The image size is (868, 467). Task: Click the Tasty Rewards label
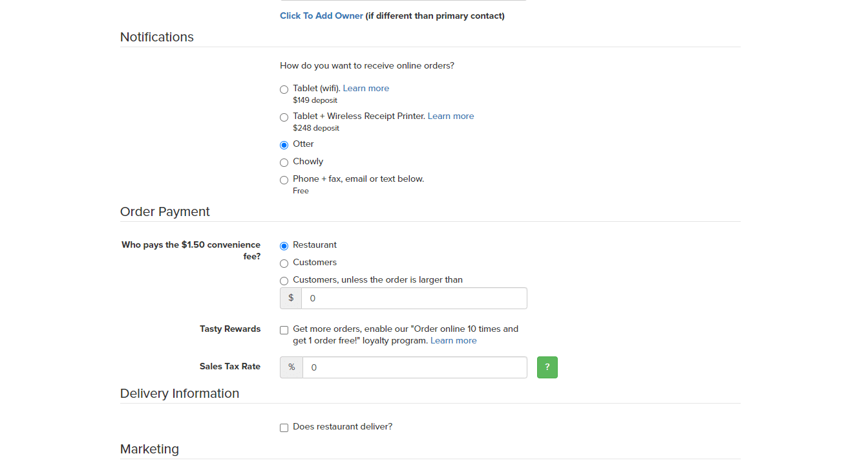click(230, 329)
